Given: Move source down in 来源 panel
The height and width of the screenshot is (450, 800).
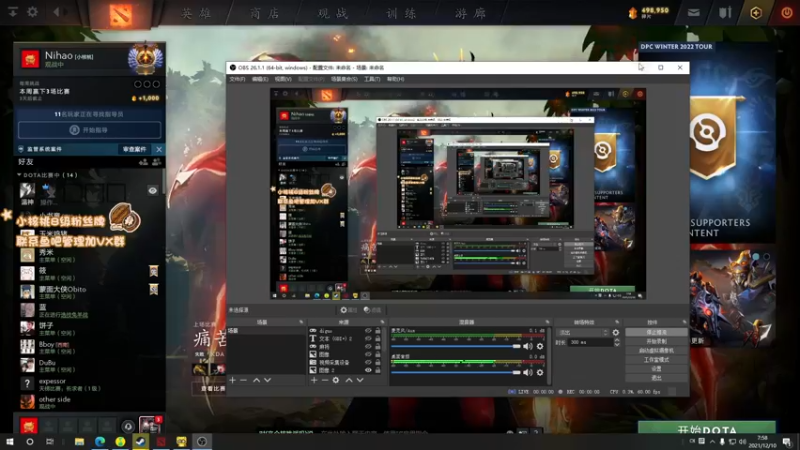Looking at the screenshot, I should (360, 380).
